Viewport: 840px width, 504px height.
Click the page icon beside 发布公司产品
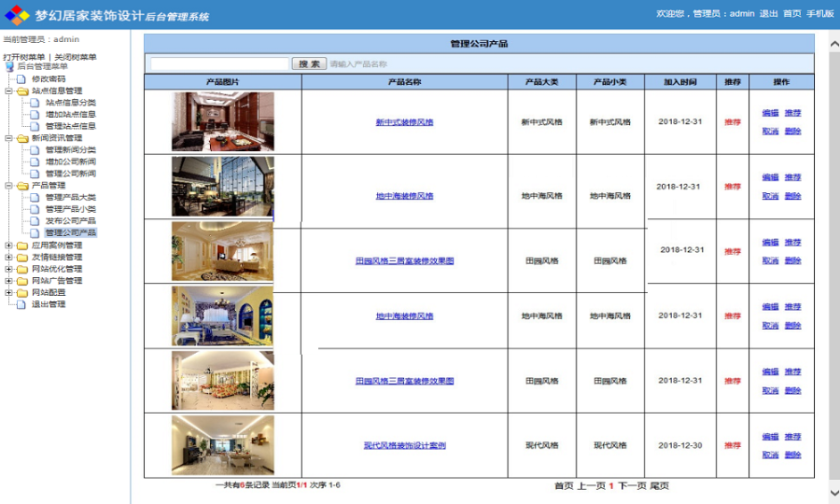(x=35, y=220)
